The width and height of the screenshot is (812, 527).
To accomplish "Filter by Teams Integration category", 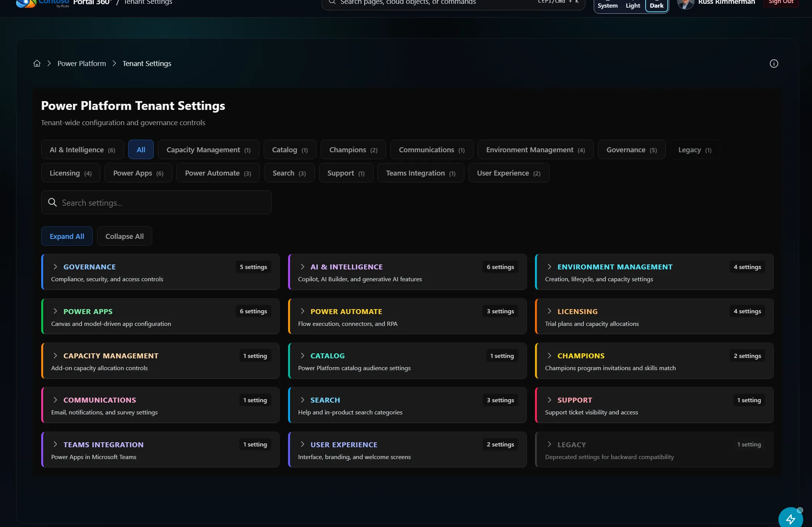I will point(420,173).
